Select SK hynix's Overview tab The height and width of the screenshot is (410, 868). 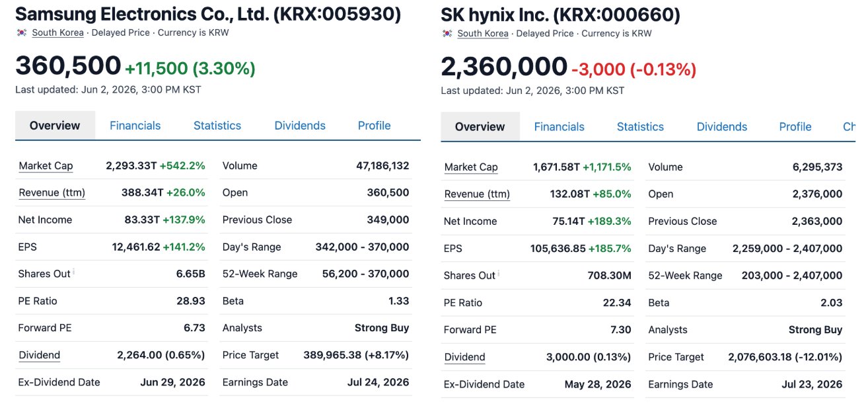(480, 127)
